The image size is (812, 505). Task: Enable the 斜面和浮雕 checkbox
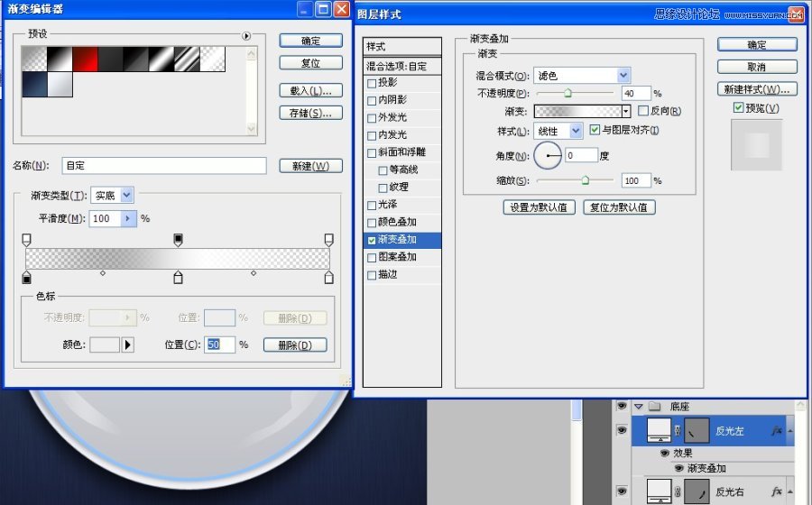click(372, 153)
